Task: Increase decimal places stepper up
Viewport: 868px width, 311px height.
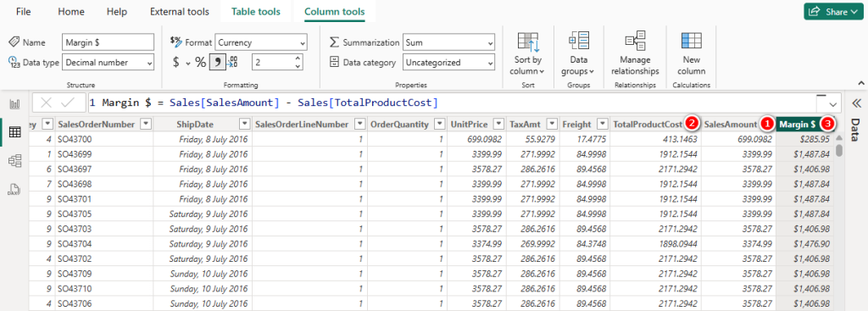Action: (298, 58)
